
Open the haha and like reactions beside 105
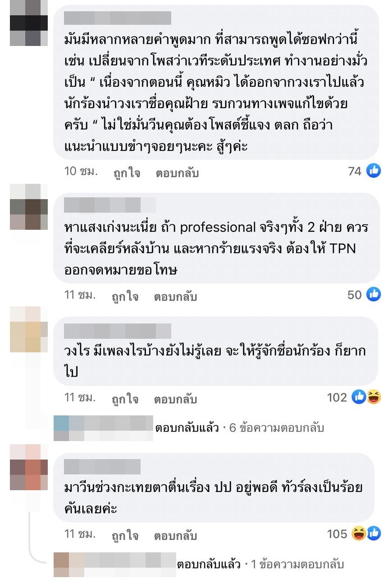(x=366, y=534)
